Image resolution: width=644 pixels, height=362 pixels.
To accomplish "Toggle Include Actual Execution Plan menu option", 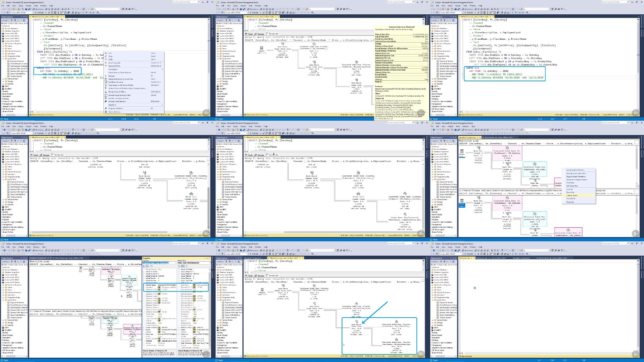I will (x=119, y=95).
